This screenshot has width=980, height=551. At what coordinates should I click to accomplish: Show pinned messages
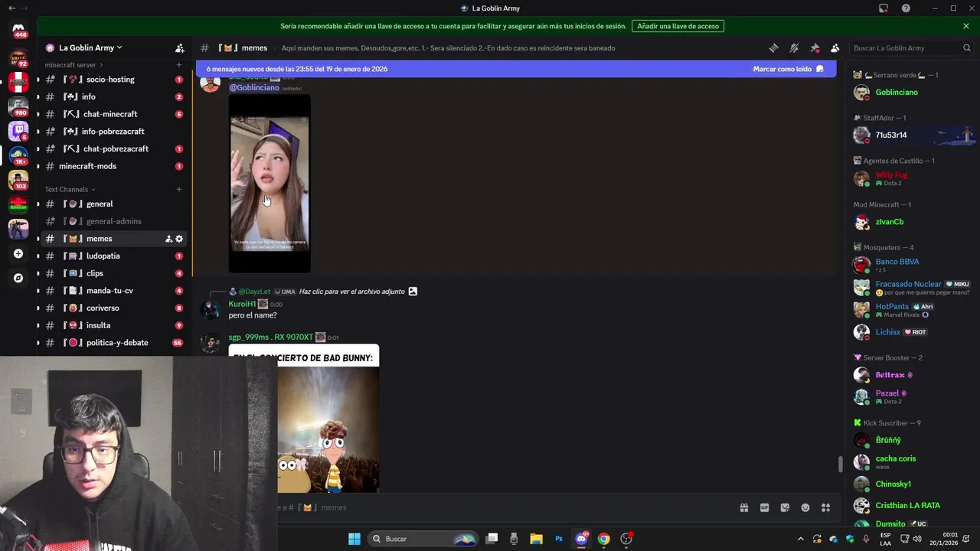[x=815, y=47]
